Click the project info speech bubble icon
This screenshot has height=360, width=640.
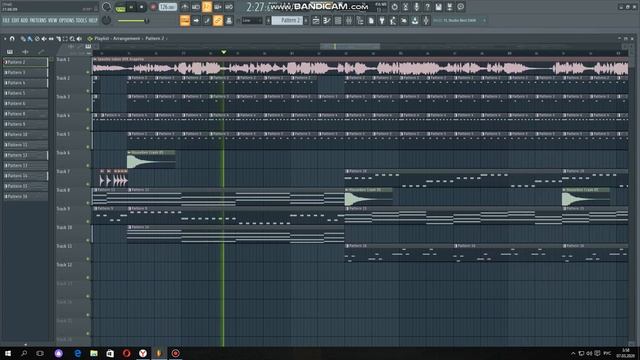click(460, 7)
